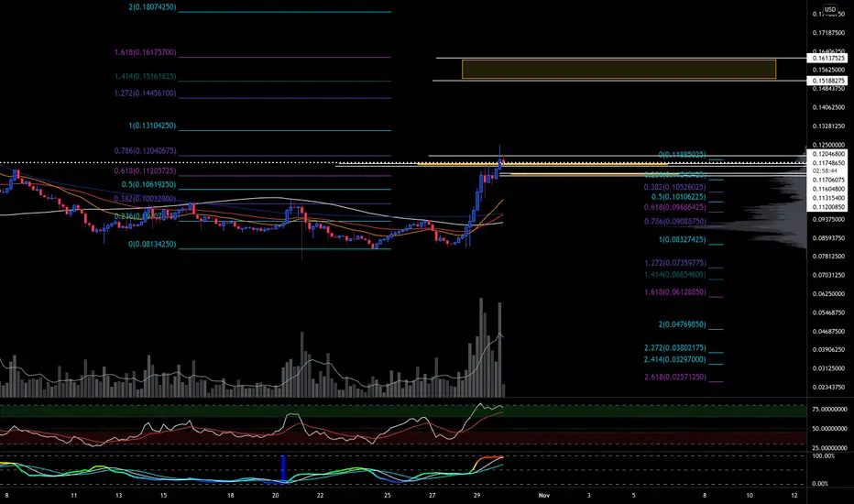
Task: Click the 75.00000000 oscillator scale label
Action: pyautogui.click(x=829, y=410)
